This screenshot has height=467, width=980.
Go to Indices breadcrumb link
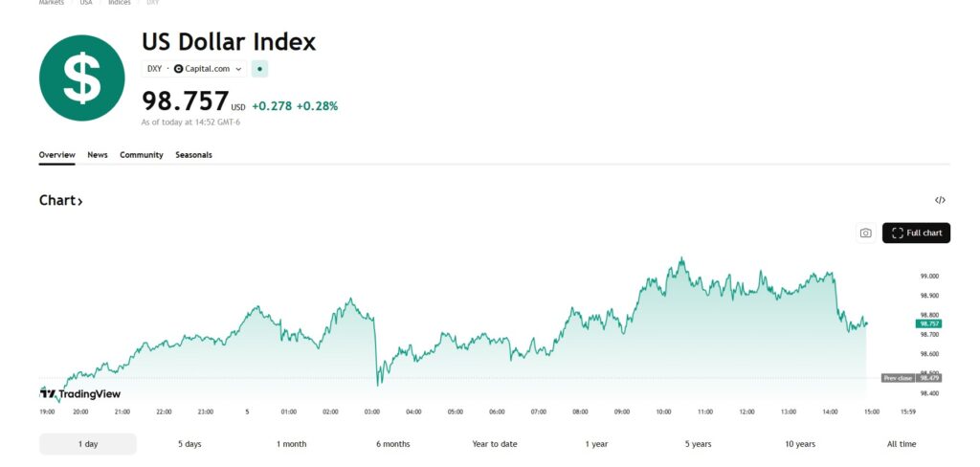(119, 3)
